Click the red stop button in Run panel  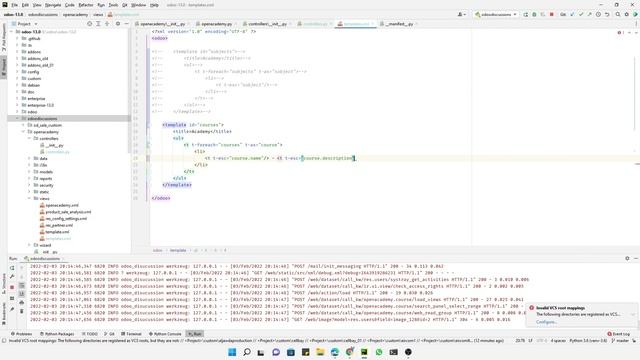click(x=12, y=287)
